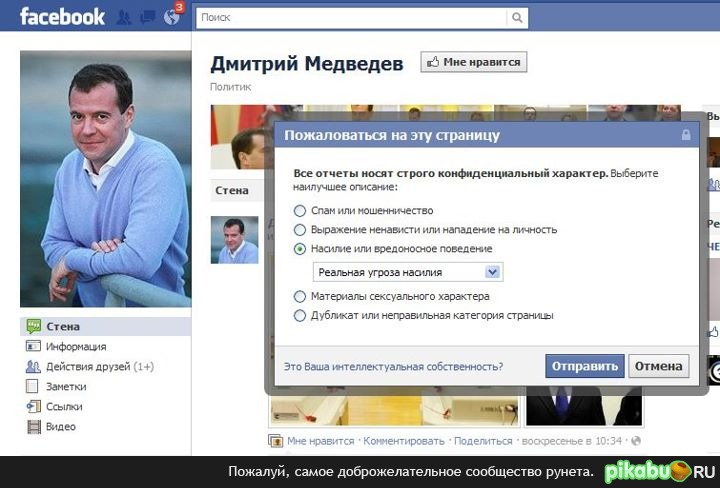720x488 pixels.
Task: Click into the Поиск search field
Action: tap(351, 17)
